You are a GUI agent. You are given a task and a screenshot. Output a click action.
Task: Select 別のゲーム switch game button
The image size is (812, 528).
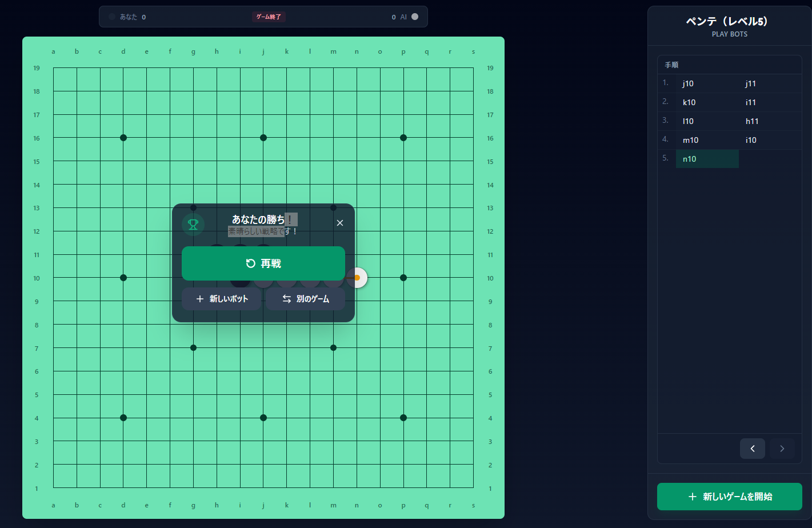tap(306, 299)
